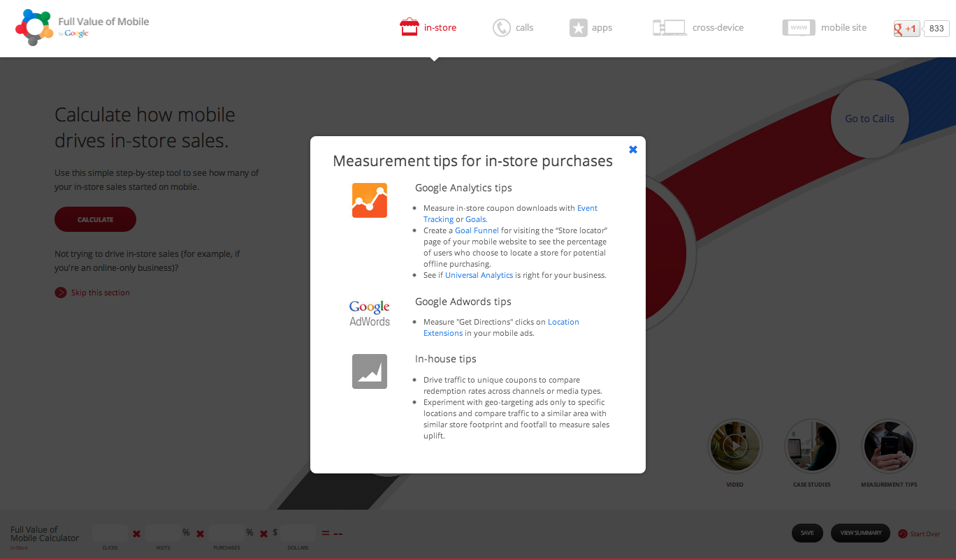Screen dimensions: 956x560
Task: Click the VISITS percent input field
Action: [x=163, y=533]
